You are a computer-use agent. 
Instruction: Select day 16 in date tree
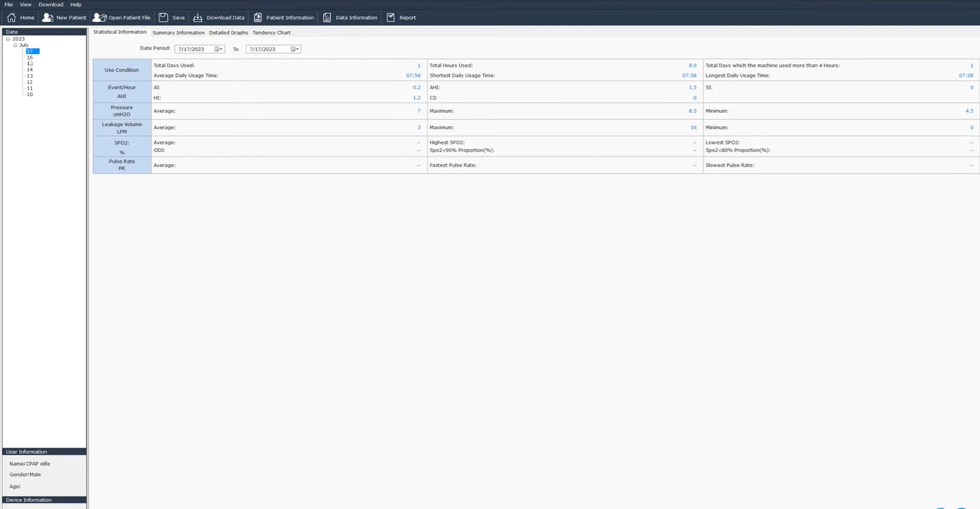tap(30, 58)
